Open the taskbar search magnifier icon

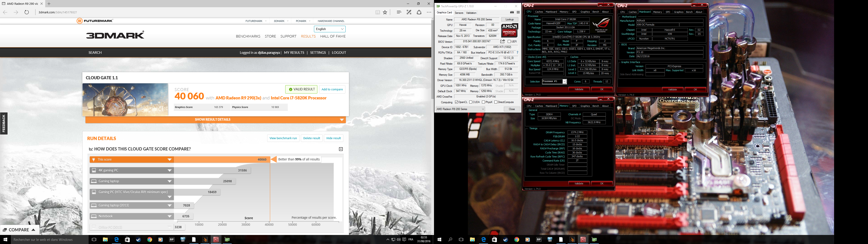(450, 240)
